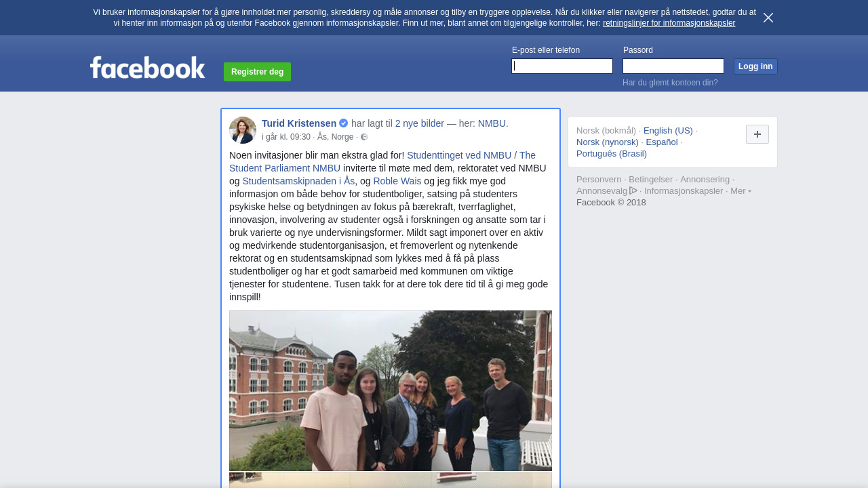Screen dimensions: 868x488
Task: Open the 'Har du glemt kontoen din?' link
Action: (670, 83)
